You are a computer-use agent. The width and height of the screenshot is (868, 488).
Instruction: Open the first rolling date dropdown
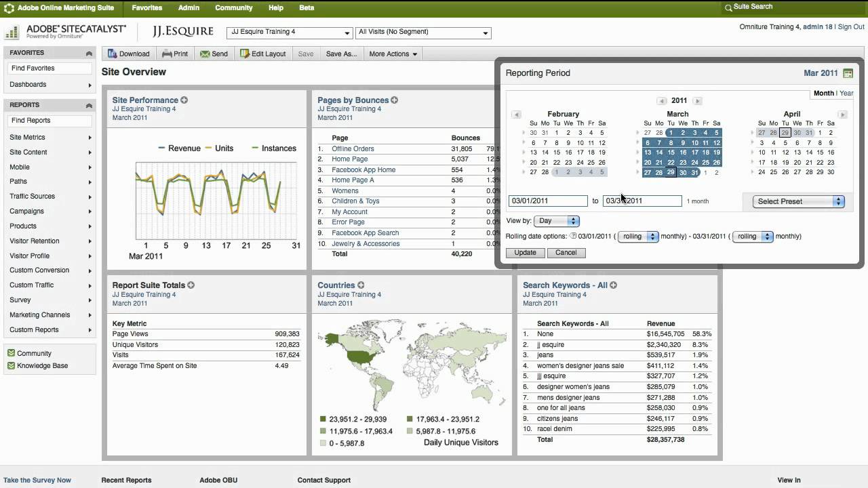[638, 237]
